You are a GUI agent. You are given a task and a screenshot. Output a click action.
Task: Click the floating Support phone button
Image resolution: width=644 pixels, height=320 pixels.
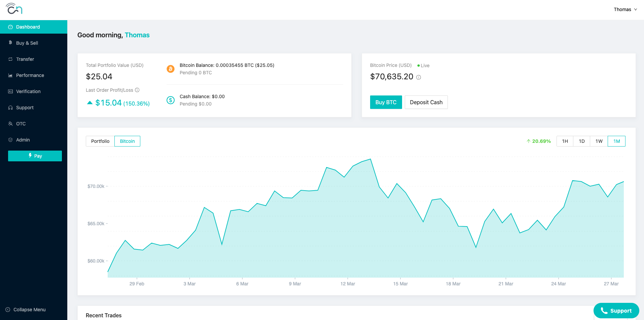(x=616, y=311)
